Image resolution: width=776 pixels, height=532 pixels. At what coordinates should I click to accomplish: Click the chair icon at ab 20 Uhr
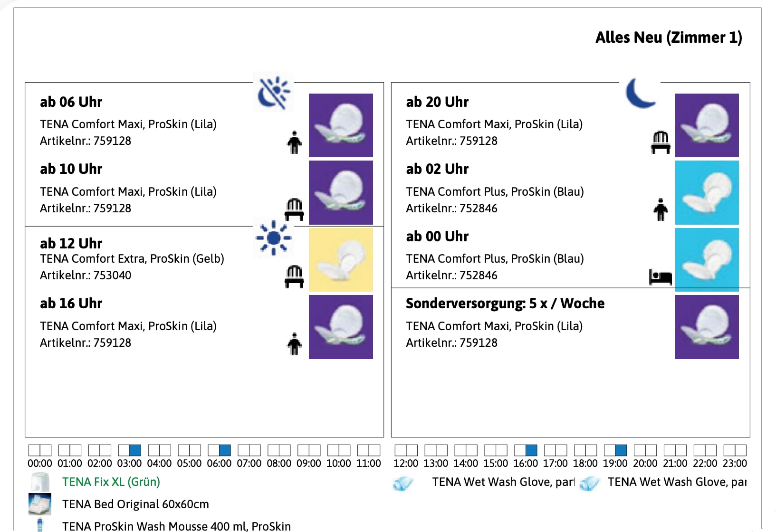click(x=660, y=142)
